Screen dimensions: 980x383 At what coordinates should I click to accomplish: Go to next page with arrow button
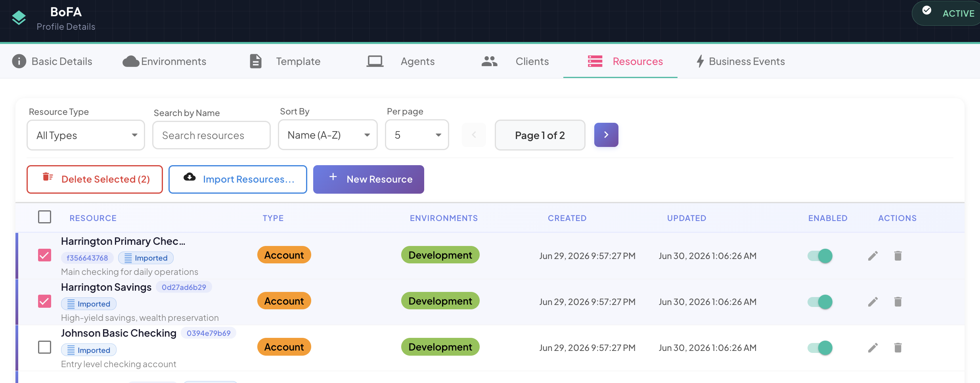(606, 135)
